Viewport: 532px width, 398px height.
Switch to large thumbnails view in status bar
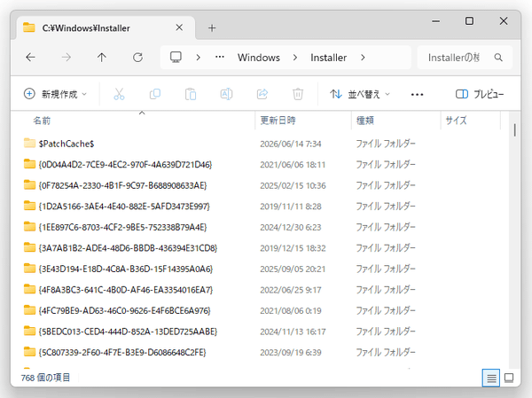click(509, 378)
